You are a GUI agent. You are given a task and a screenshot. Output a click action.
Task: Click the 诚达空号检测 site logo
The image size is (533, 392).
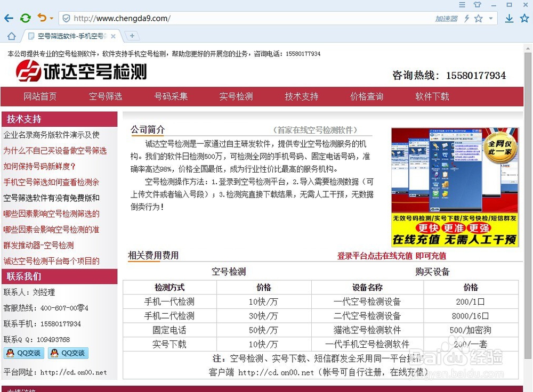[82, 71]
